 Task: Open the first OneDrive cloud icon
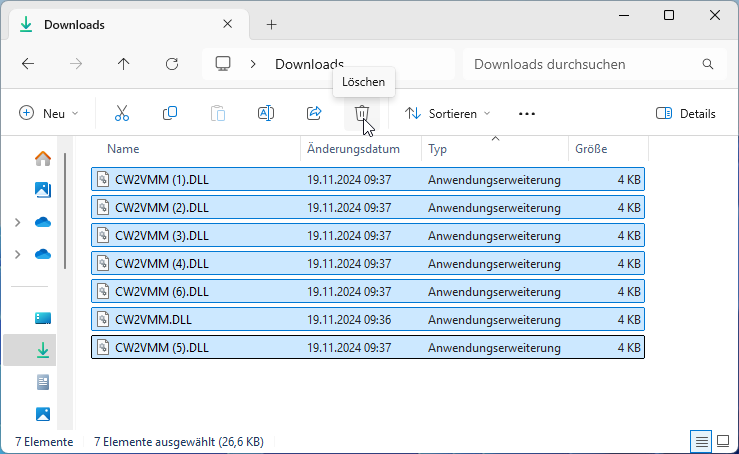click(43, 222)
